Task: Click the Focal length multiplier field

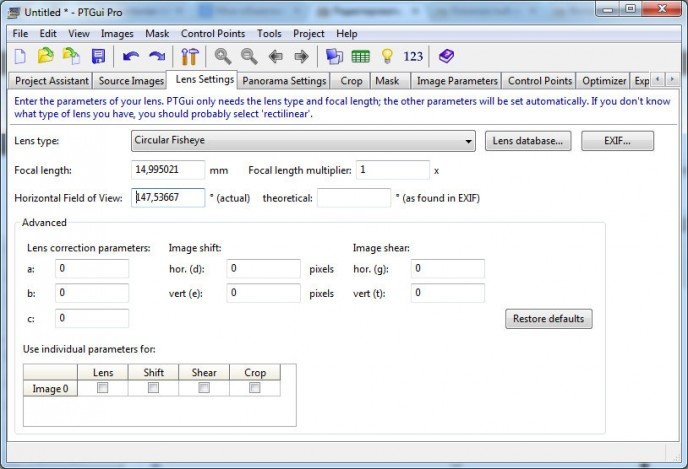Action: click(x=393, y=170)
